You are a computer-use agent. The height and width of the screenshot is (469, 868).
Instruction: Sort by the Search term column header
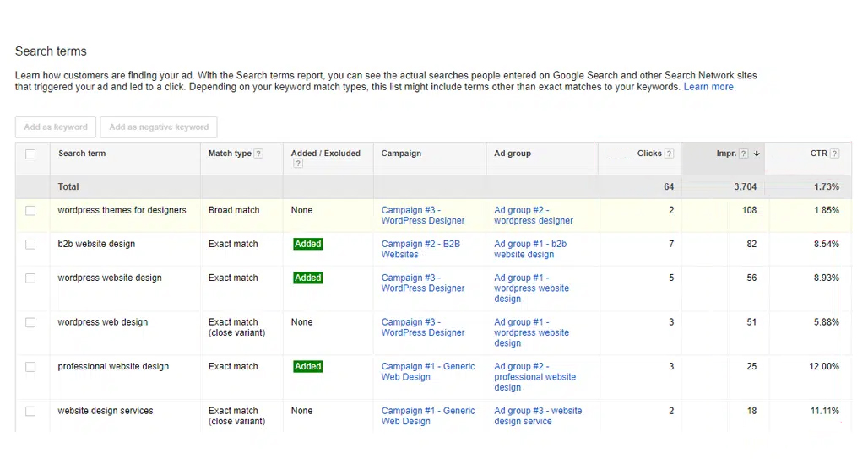[82, 154]
